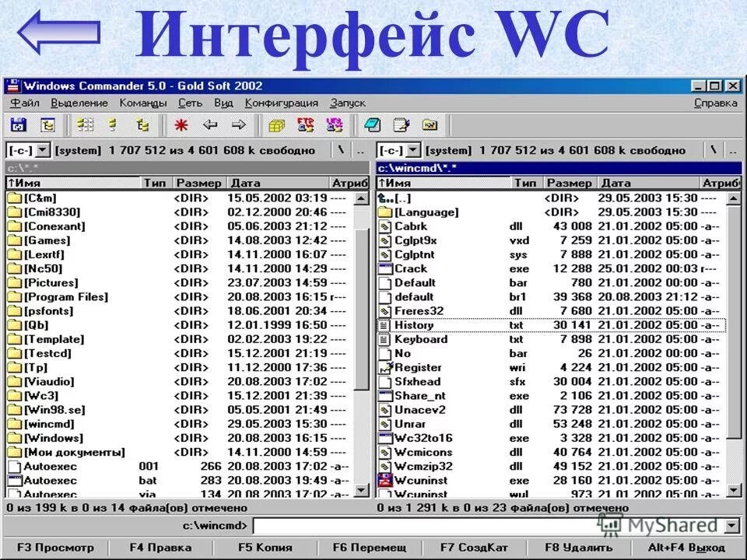The image size is (747, 560).
Task: Open left panel drive [-c-] dropdown
Action: click(42, 150)
